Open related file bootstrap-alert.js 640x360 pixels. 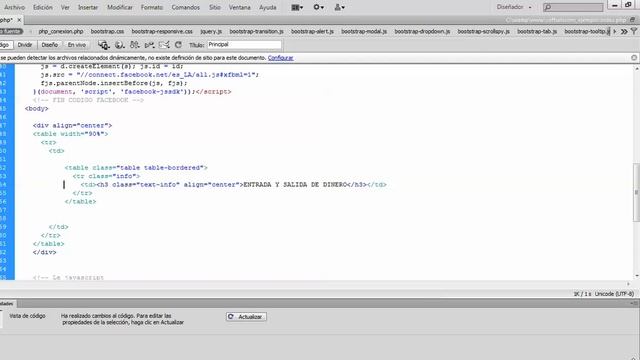click(312, 31)
